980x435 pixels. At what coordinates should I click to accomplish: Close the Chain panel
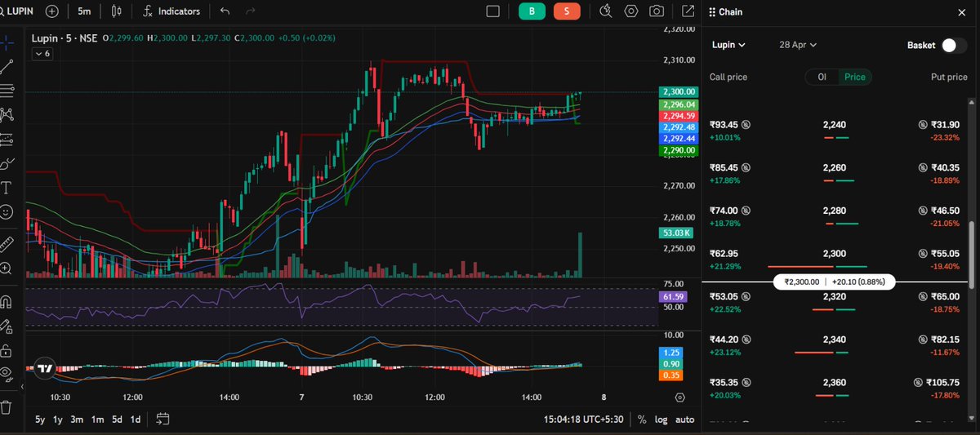(x=960, y=12)
